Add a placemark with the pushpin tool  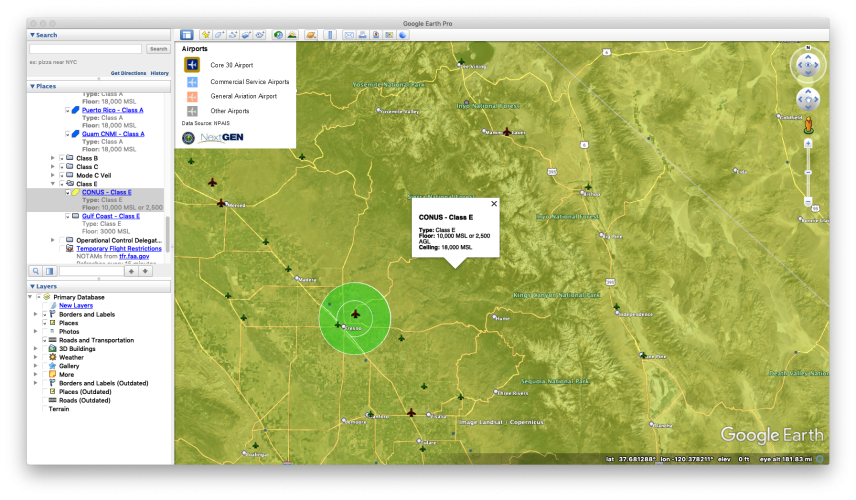(x=206, y=35)
